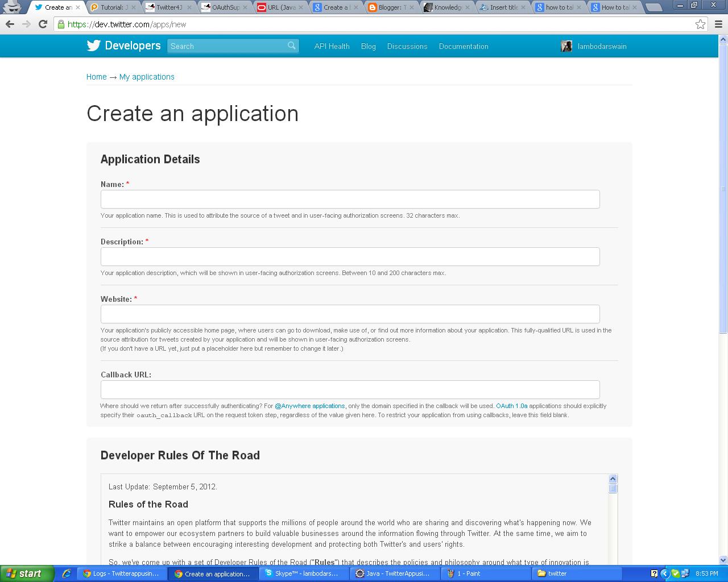Screen dimensions: 728x582
Task: Focus the Name input field
Action: (x=350, y=199)
